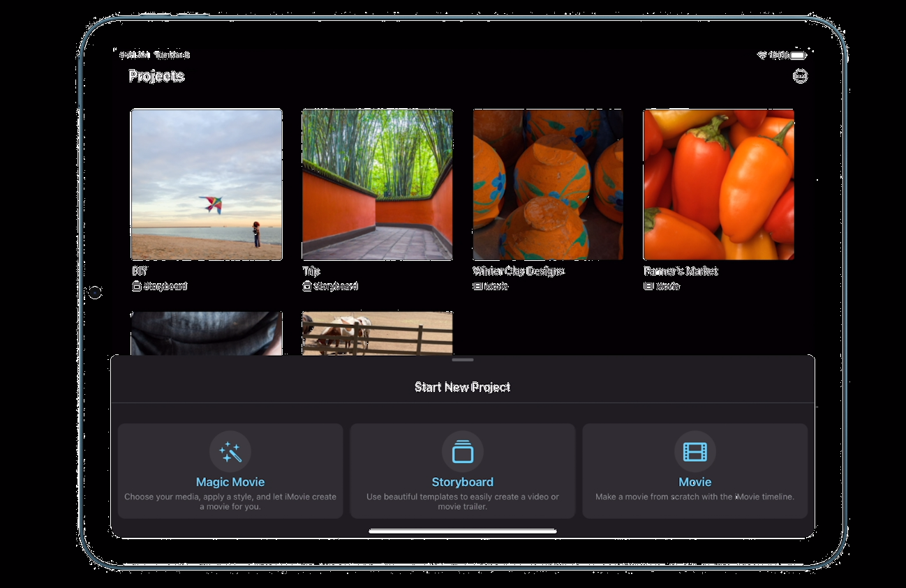Tap the Magic Movie wand icon
The width and height of the screenshot is (906, 588).
(230, 452)
